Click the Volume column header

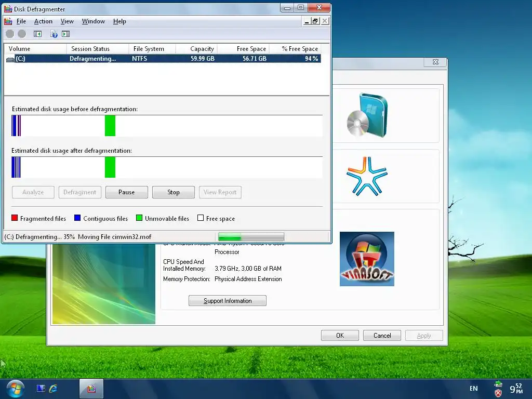click(x=35, y=49)
